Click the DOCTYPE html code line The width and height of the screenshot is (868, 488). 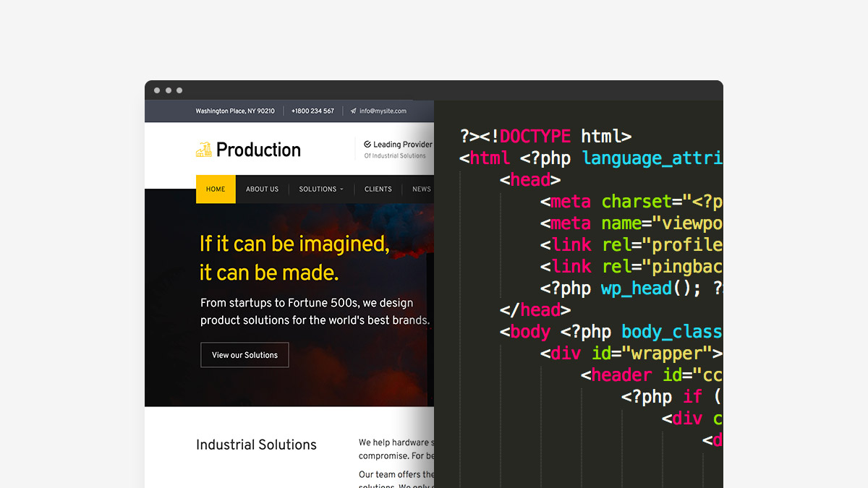(546, 136)
